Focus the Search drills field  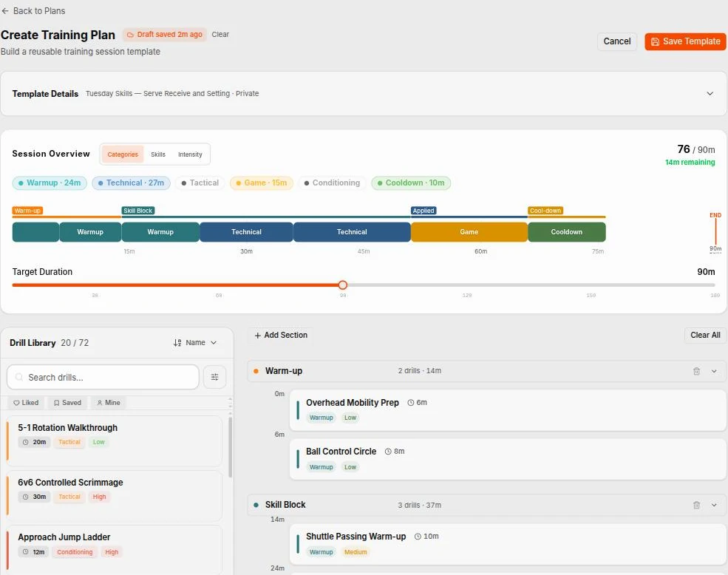pos(103,377)
